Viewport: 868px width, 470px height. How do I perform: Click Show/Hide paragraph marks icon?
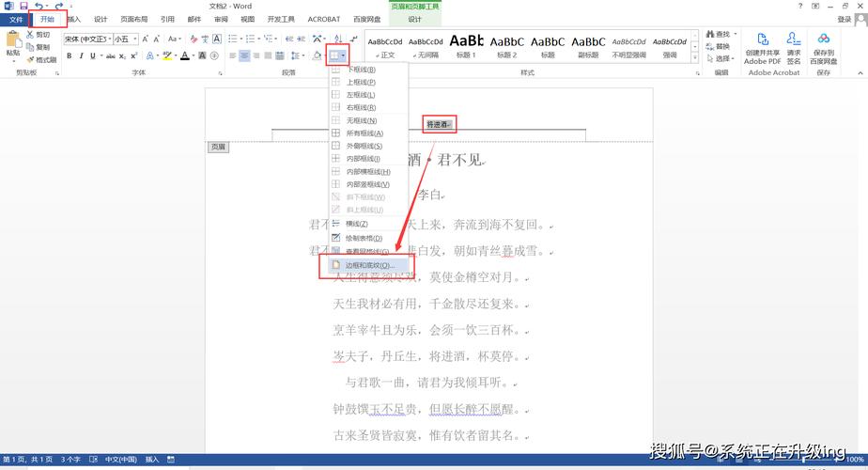click(x=354, y=39)
